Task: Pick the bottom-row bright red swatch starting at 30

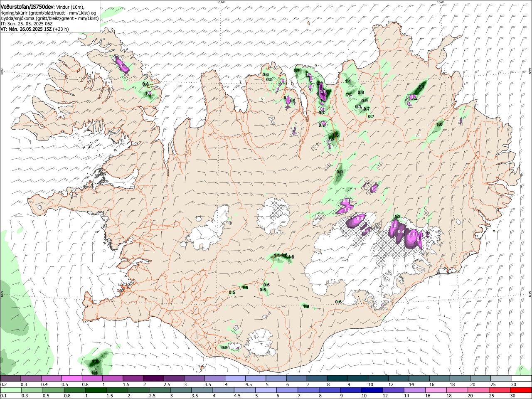Action: coord(522,390)
